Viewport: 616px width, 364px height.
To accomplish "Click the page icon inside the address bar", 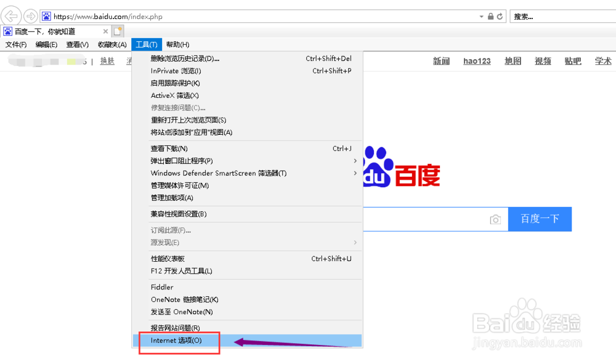I will [x=46, y=16].
